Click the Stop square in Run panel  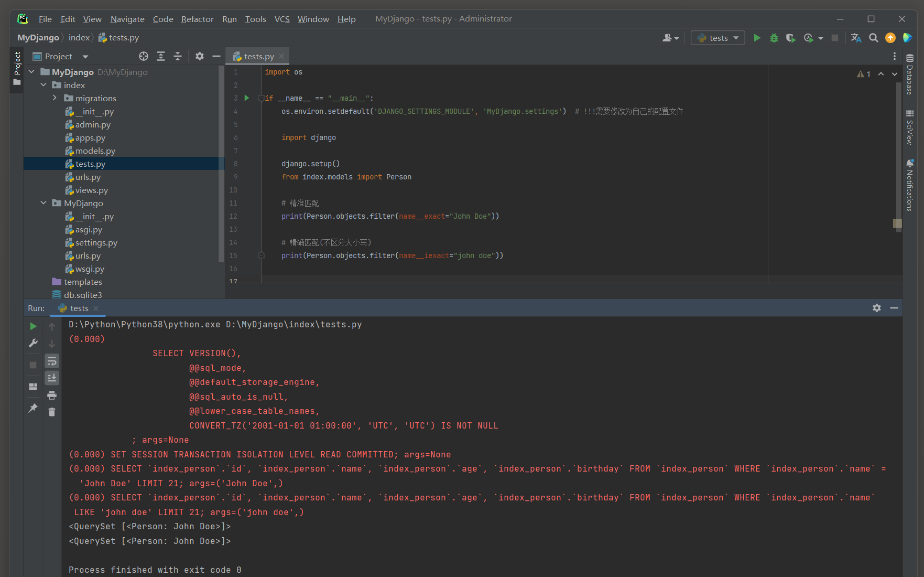pos(33,365)
